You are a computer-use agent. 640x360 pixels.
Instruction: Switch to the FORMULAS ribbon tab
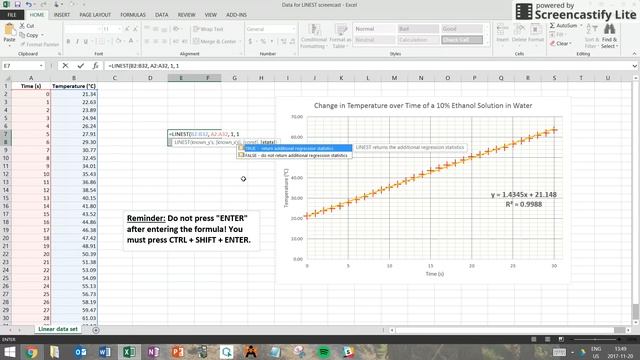click(133, 15)
